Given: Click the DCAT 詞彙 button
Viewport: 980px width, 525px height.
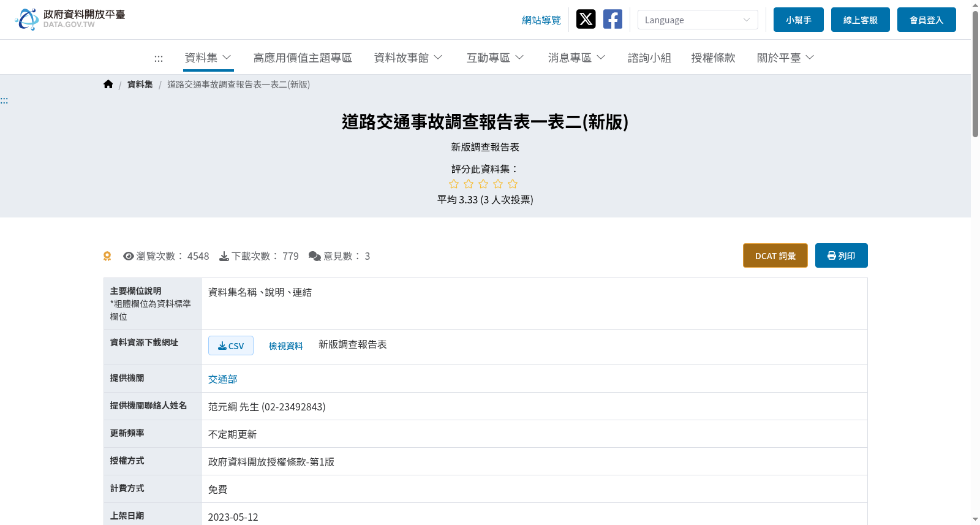Looking at the screenshot, I should 775,255.
